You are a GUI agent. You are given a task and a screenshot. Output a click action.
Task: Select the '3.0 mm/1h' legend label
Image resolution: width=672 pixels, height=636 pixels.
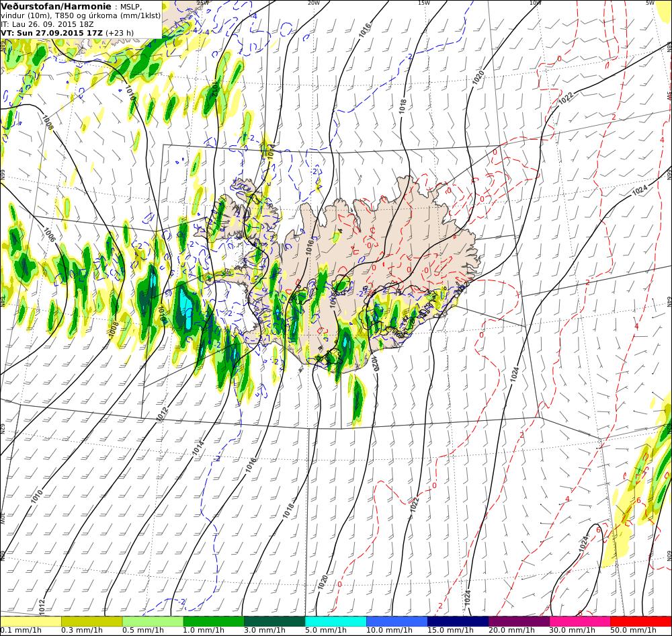tap(265, 631)
